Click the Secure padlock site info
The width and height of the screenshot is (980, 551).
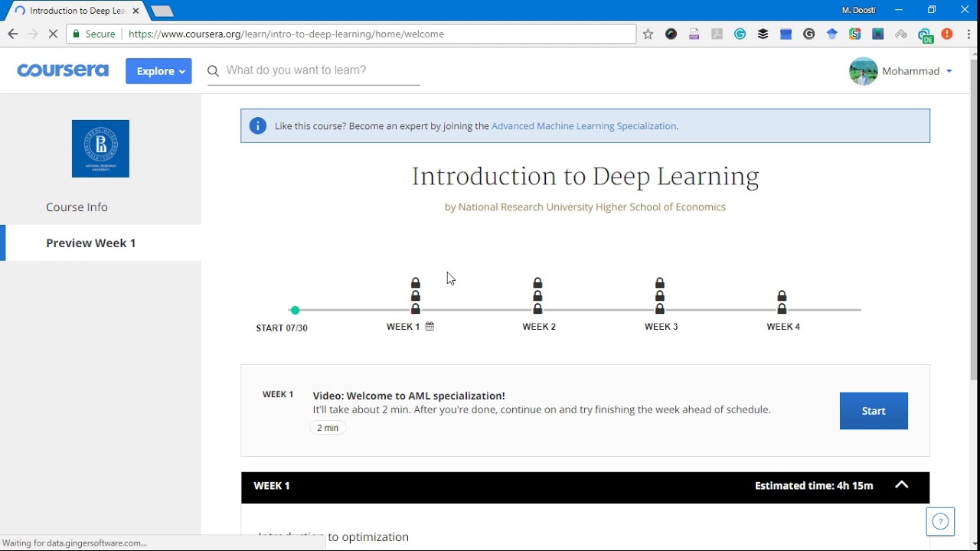click(95, 34)
